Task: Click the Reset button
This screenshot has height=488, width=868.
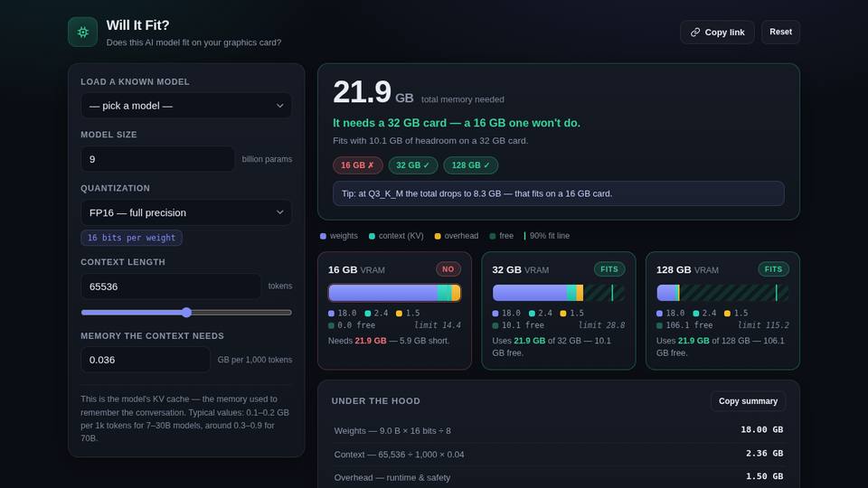Action: [780, 33]
